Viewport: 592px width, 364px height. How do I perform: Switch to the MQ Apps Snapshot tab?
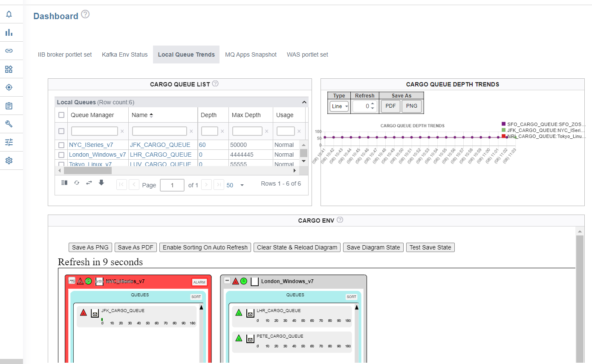pos(251,54)
